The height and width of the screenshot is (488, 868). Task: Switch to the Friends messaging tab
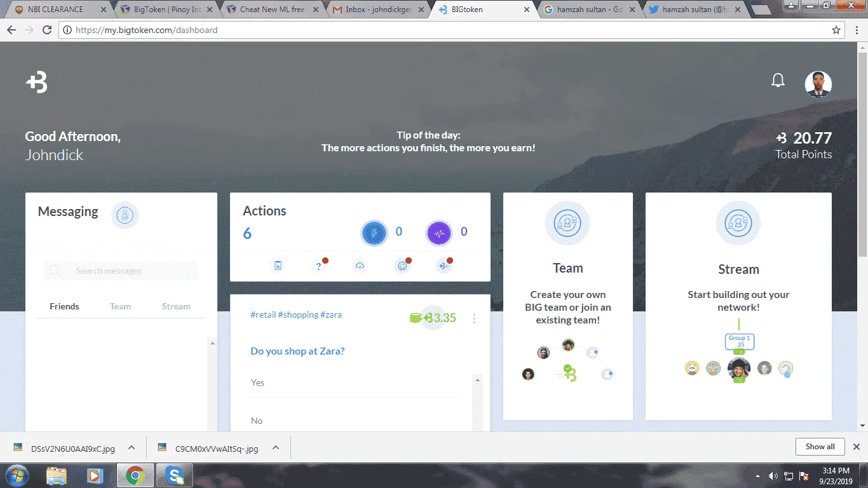64,306
